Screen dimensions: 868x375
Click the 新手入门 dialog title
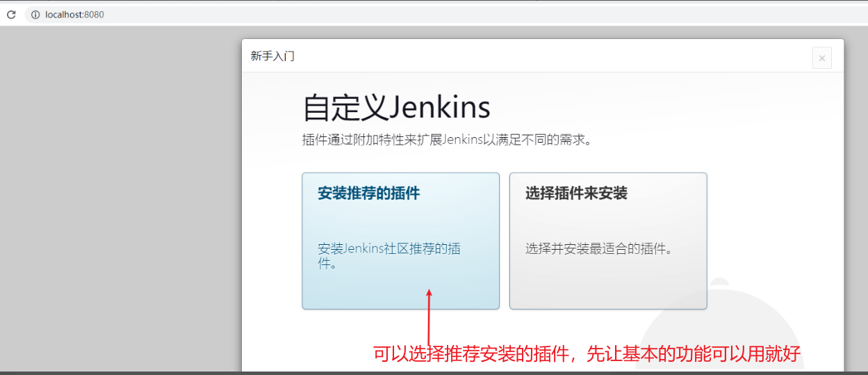tap(272, 56)
